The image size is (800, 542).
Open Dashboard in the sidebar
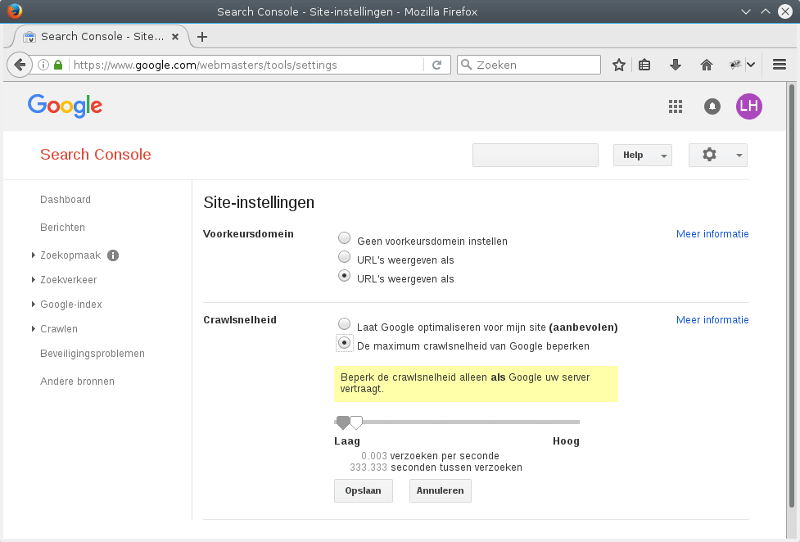tap(65, 200)
